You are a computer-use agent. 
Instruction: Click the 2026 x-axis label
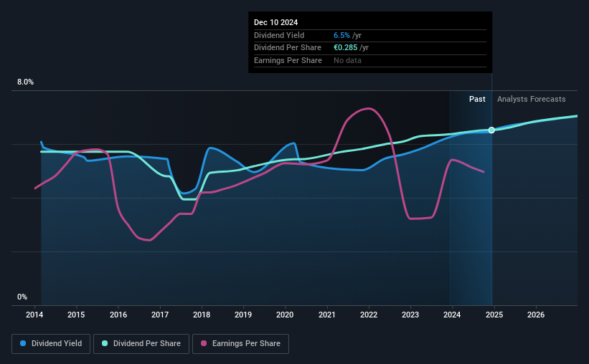(536, 315)
